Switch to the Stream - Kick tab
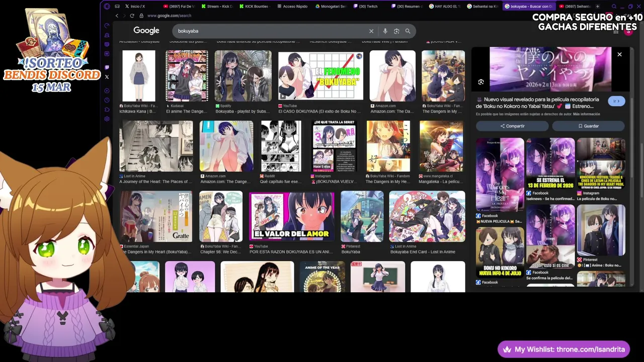644x362 pixels. click(x=216, y=6)
